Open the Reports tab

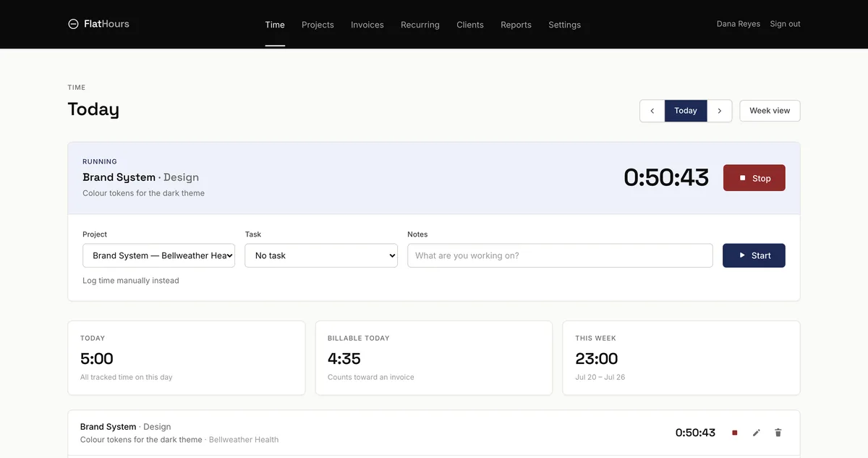coord(516,25)
